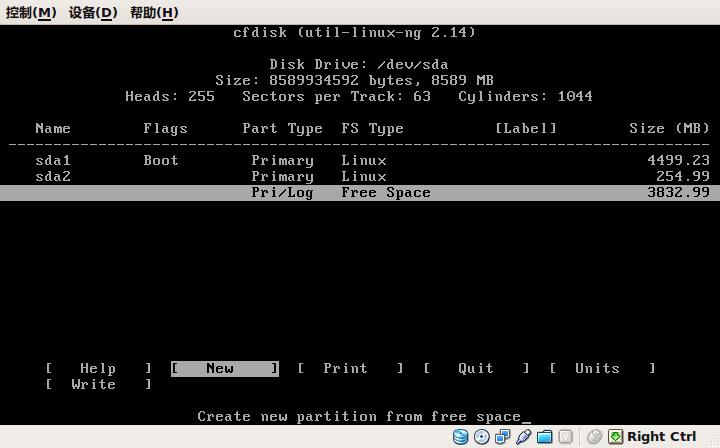Click the FS Type column header
Viewport: 720px width, 448px height.
[372, 129]
